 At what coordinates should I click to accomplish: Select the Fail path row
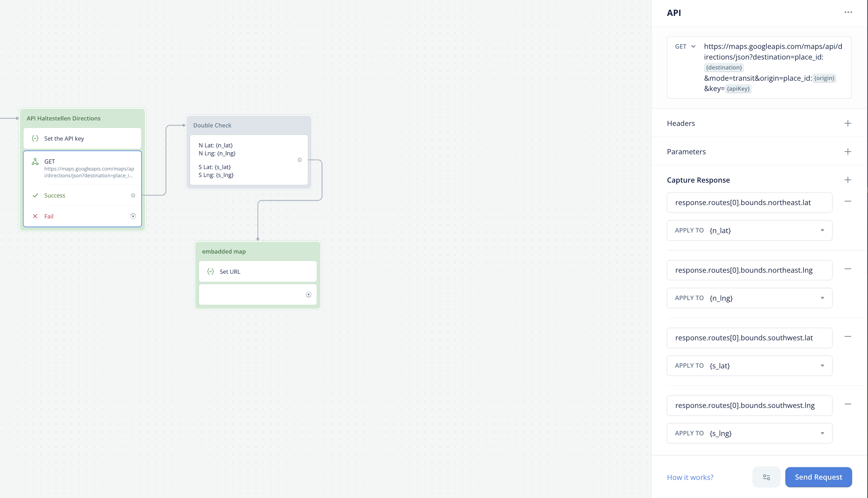point(82,216)
